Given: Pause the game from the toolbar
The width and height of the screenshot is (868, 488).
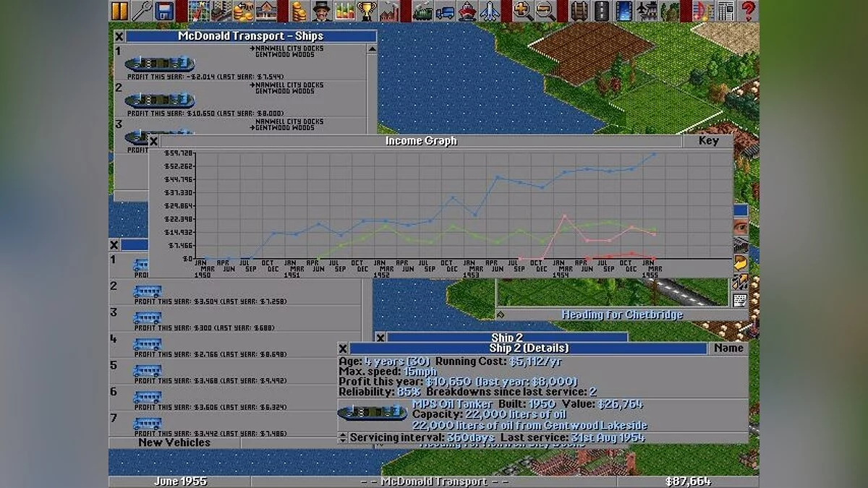Looking at the screenshot, I should 119,11.
